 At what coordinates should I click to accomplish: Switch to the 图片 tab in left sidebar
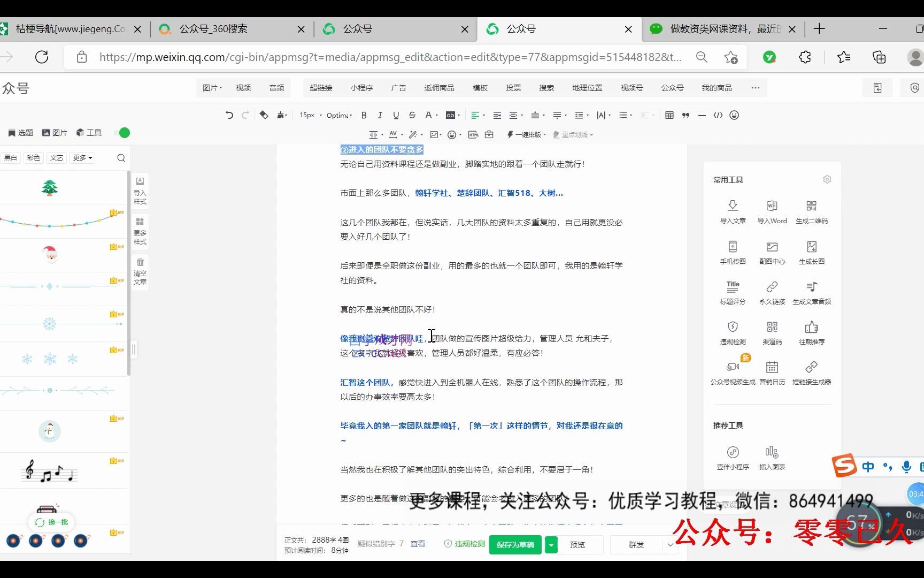(54, 132)
